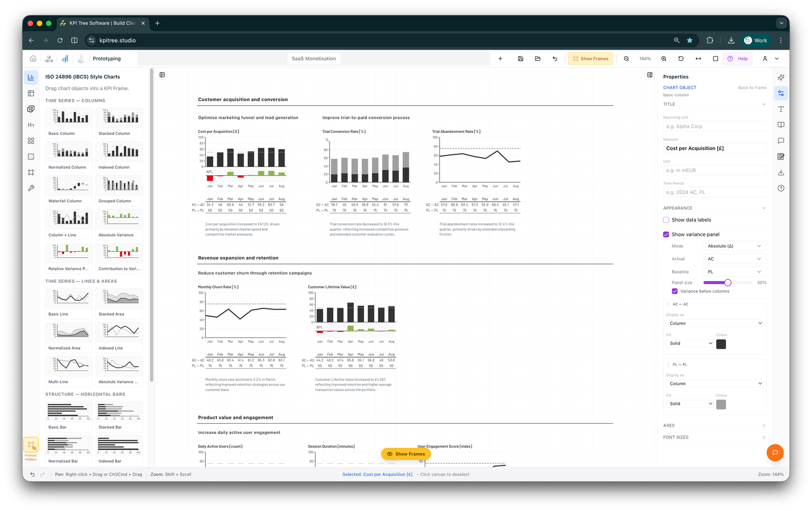The height and width of the screenshot is (511, 812).
Task: Zoom in with the magnifier plus icon
Action: 664,58
